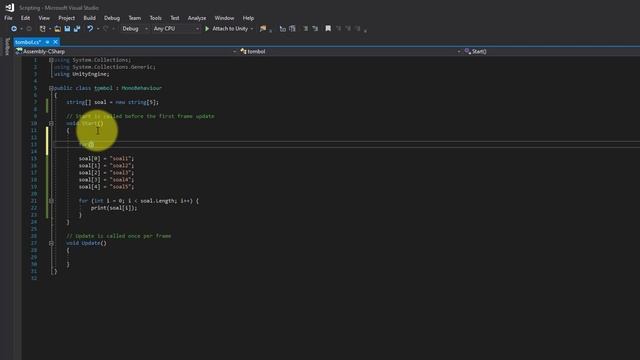The width and height of the screenshot is (640, 360).
Task: Click the soal[4] = "soal5" line
Action: pos(107,187)
